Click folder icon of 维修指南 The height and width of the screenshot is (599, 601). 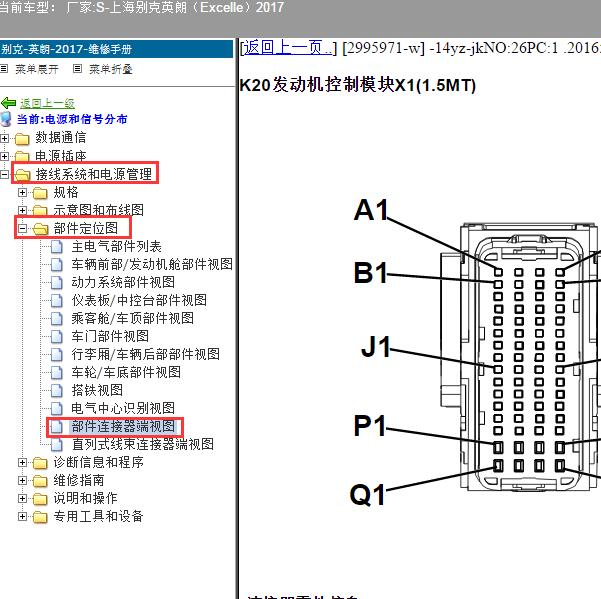coord(40,481)
